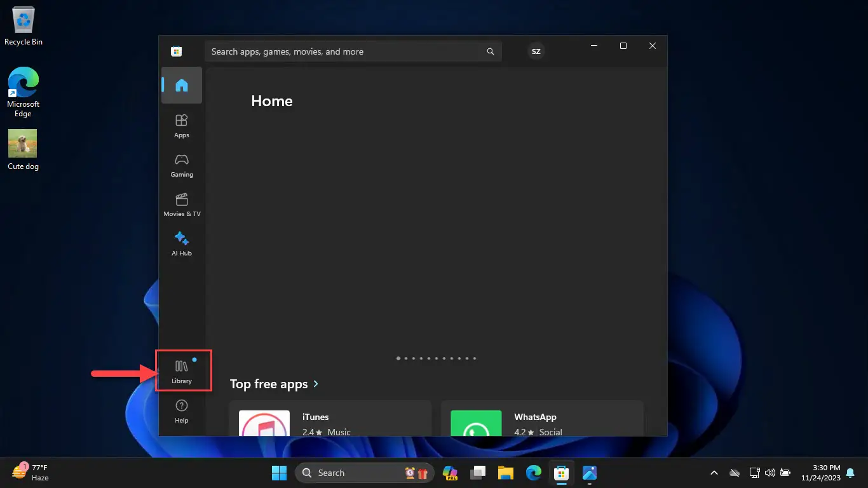Open the clock and date flyout

pyautogui.click(x=820, y=473)
